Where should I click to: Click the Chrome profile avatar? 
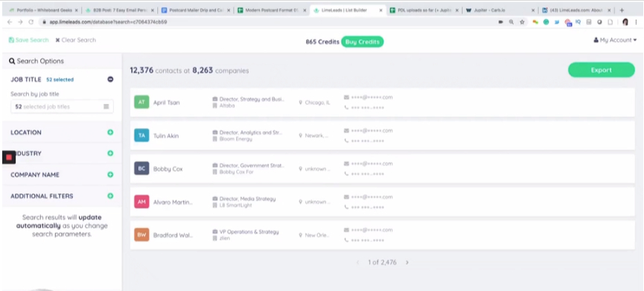click(625, 22)
